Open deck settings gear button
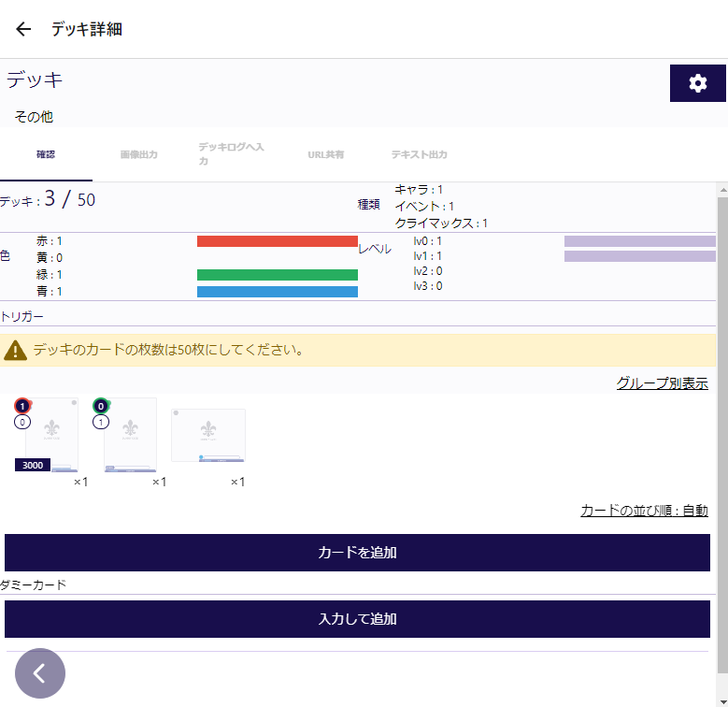728x707 pixels. [x=697, y=83]
